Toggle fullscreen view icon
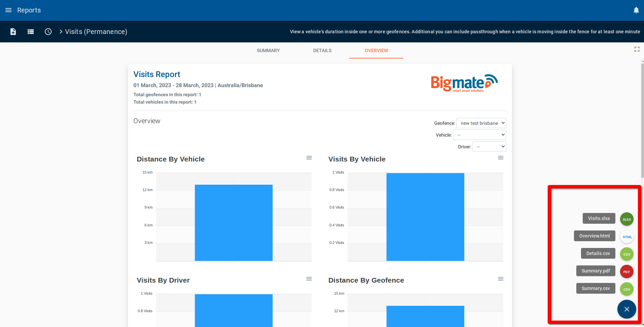 pos(637,49)
